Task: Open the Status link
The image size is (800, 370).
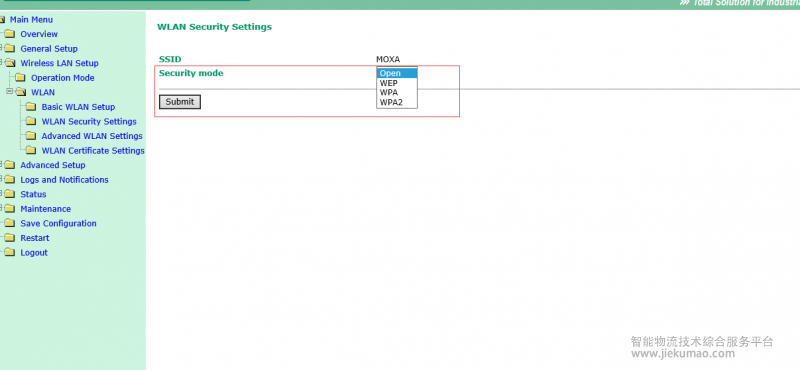Action: pos(33,194)
